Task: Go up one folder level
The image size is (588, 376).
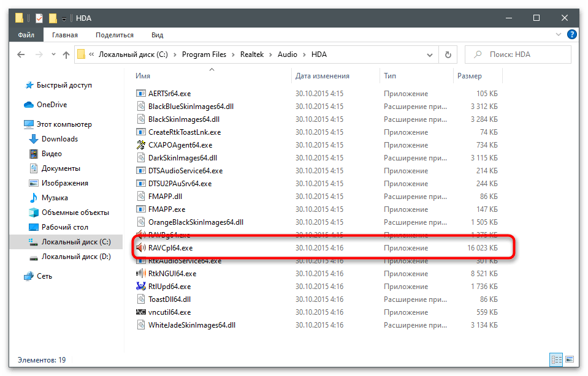Action: coord(66,55)
